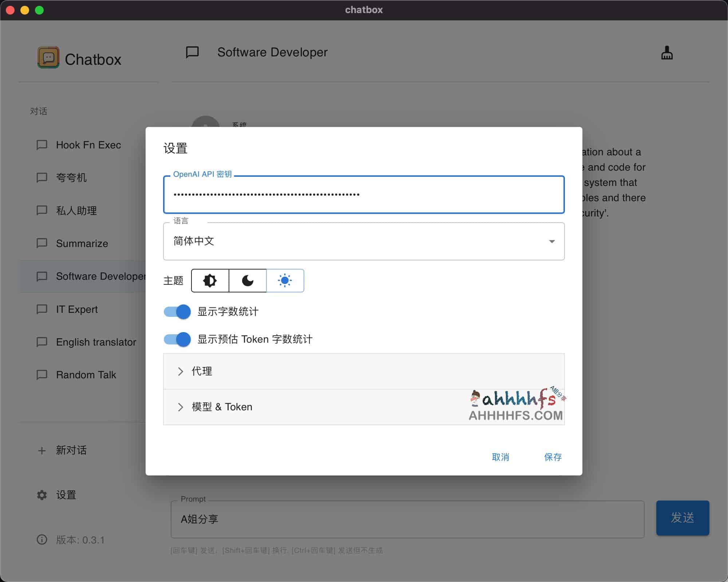Click the Chatbox app logo icon
This screenshot has width=728, height=582.
pyautogui.click(x=48, y=57)
